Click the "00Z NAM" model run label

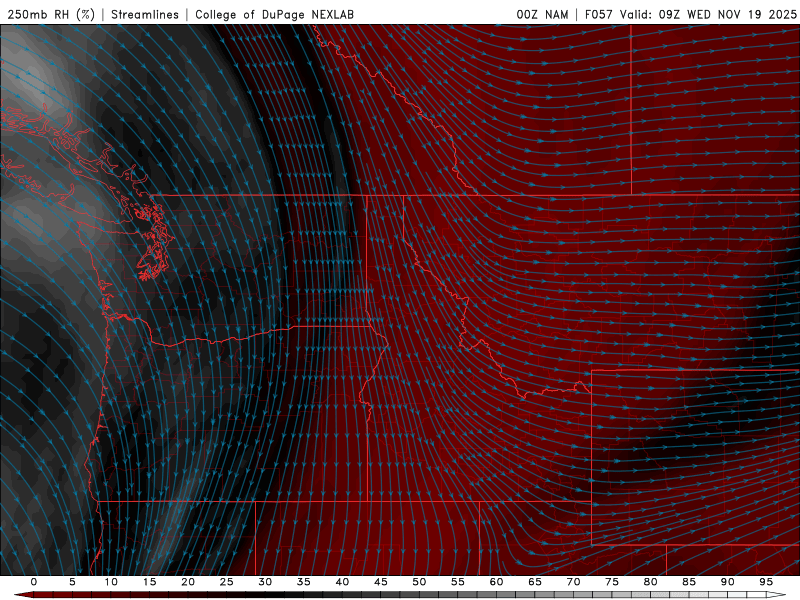pos(542,14)
